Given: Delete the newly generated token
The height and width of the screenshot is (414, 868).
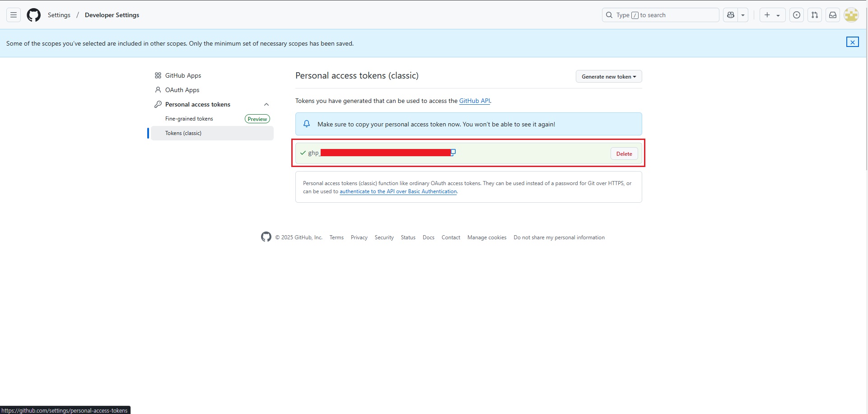Looking at the screenshot, I should point(624,154).
